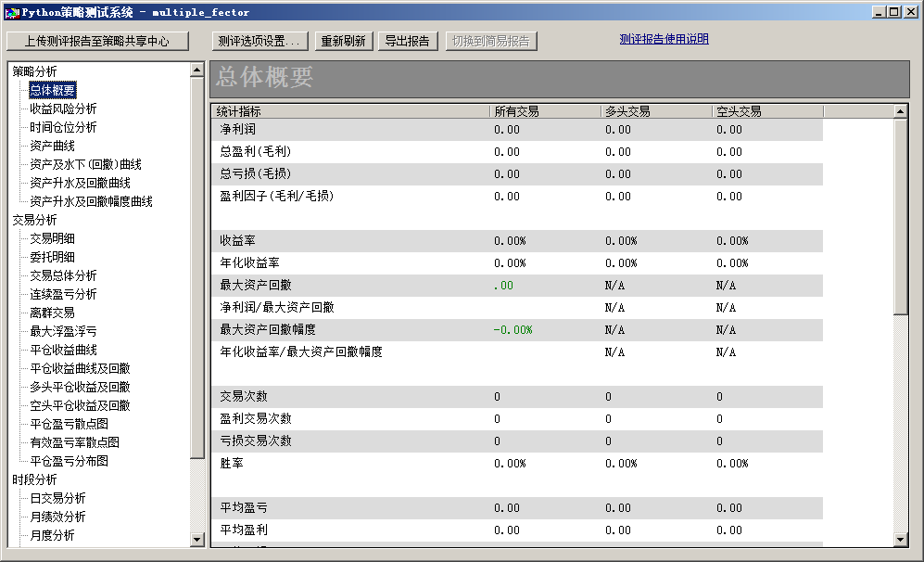The width and height of the screenshot is (924, 562).
Task: Select the 总盈利(毛利) row label
Action: click(256, 151)
